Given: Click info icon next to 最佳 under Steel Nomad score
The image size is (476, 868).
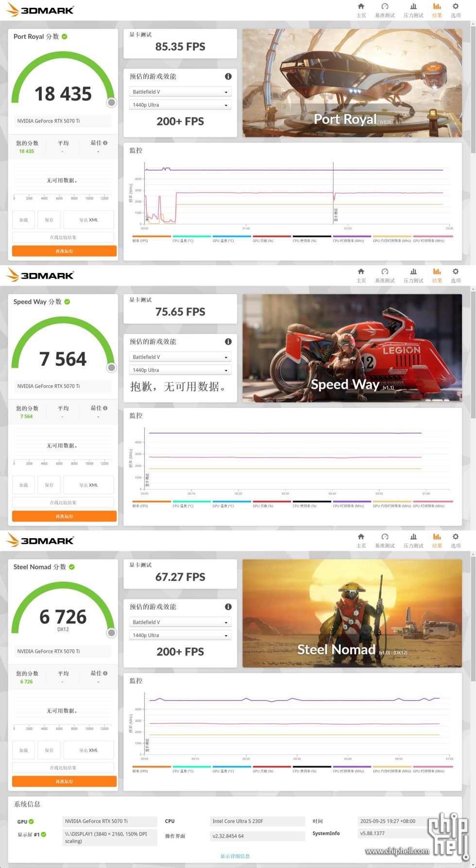Looking at the screenshot, I should click(x=105, y=673).
